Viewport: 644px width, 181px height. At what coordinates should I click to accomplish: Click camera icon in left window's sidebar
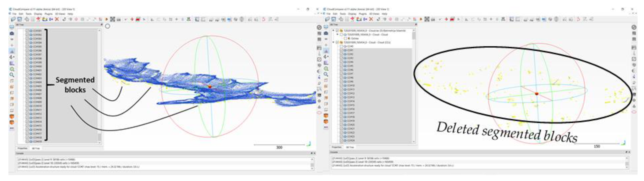click(x=12, y=33)
